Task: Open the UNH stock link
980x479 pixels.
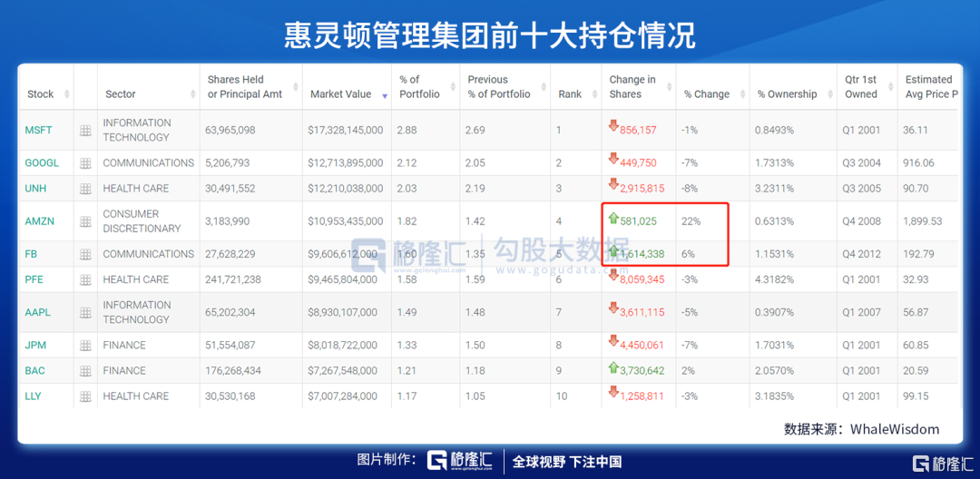Action: click(35, 189)
